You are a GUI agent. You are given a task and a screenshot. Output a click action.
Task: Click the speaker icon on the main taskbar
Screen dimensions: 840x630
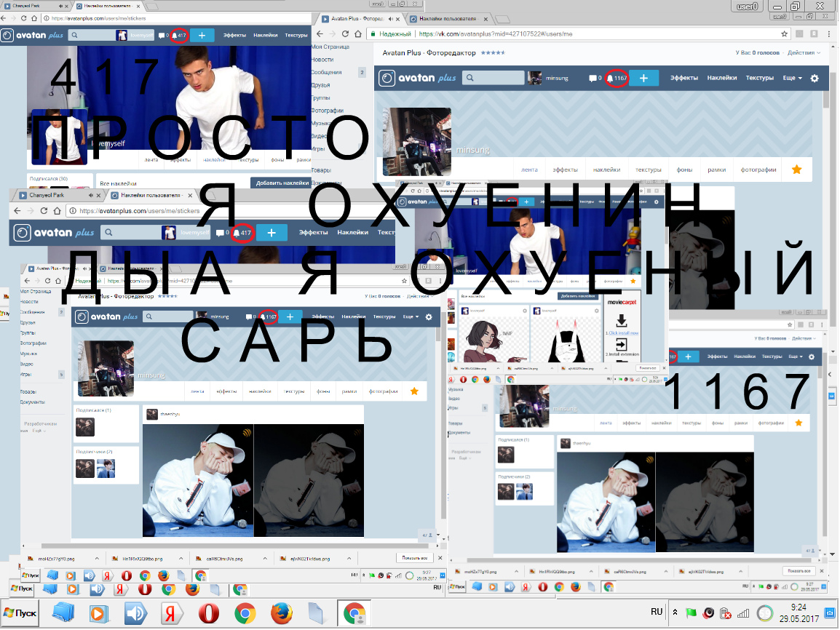tap(135, 613)
